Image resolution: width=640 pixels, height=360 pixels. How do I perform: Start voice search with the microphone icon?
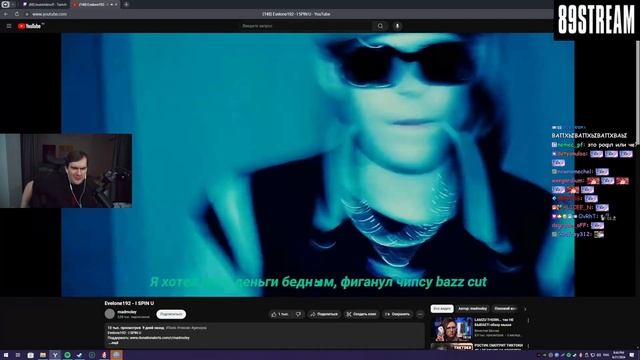coord(397,26)
